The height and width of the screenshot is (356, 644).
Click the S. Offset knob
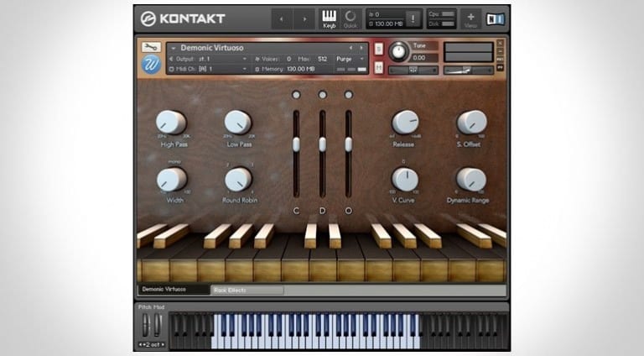click(x=471, y=122)
